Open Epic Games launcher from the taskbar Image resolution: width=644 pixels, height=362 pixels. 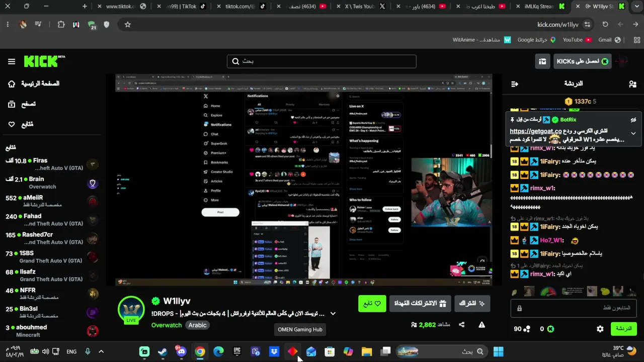pos(237,351)
